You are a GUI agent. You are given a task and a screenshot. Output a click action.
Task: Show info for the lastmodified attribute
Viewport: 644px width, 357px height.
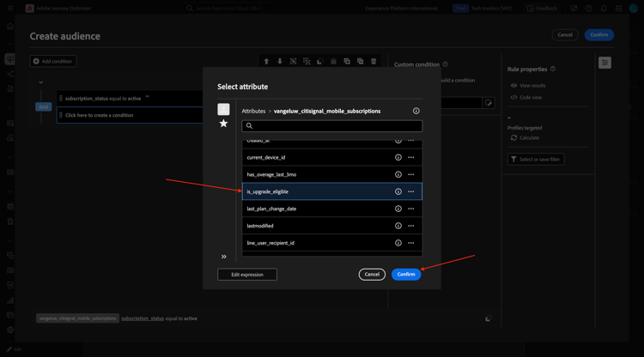click(398, 226)
